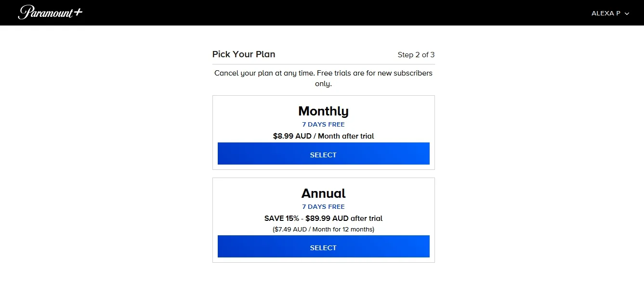The height and width of the screenshot is (294, 644).
Task: Click 7 DAYS FREE under Monthly
Action: click(x=323, y=125)
